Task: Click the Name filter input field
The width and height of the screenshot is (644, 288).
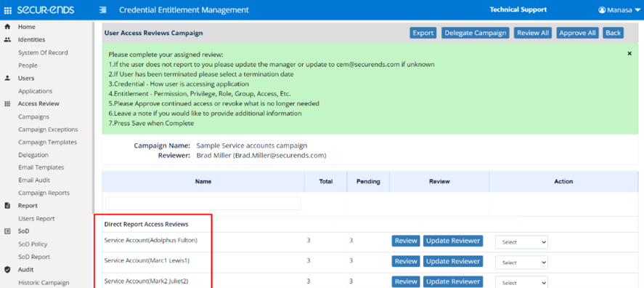Action: (x=203, y=204)
